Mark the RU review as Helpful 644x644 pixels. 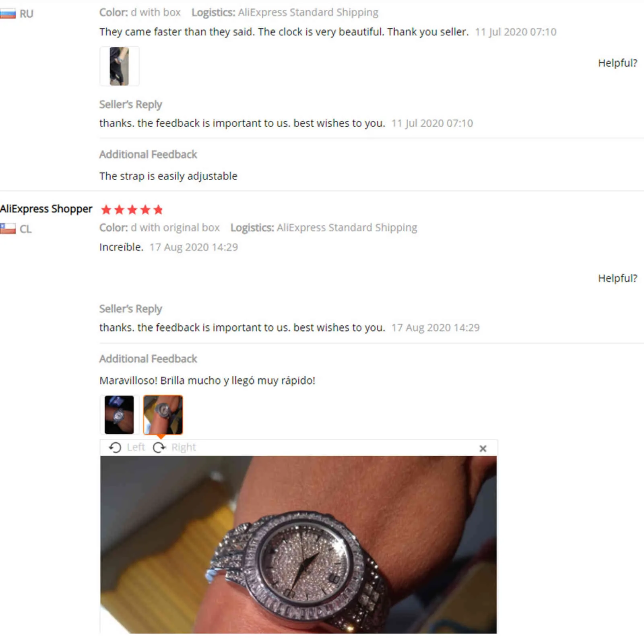617,63
